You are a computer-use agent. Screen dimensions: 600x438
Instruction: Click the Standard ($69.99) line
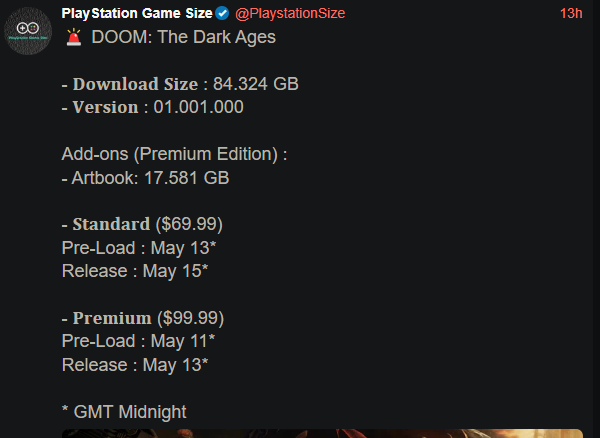coord(142,224)
